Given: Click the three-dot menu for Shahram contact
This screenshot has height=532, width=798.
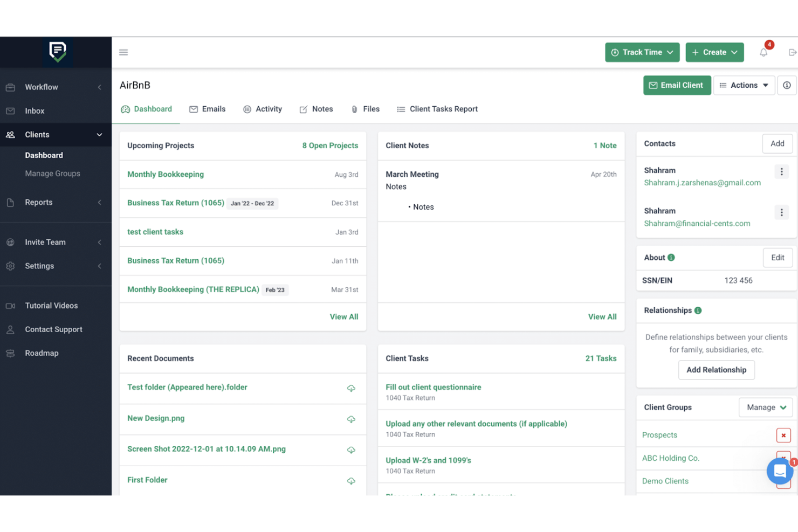Looking at the screenshot, I should click(782, 171).
